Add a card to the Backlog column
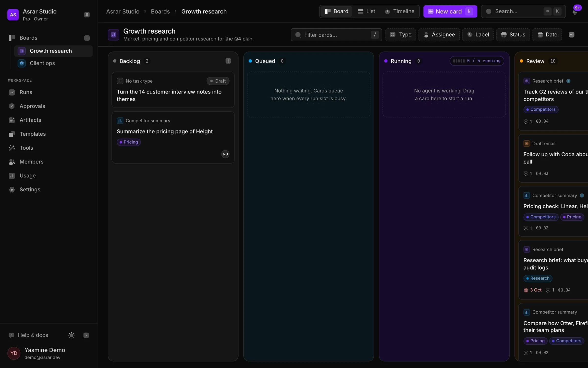The width and height of the screenshot is (588, 368). point(228,61)
